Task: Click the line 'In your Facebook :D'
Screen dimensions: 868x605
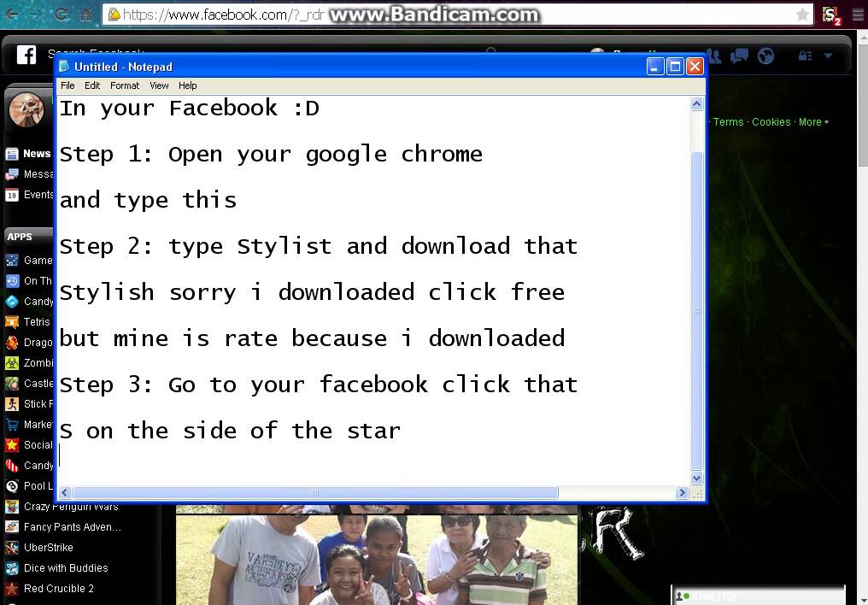Action: coord(190,108)
